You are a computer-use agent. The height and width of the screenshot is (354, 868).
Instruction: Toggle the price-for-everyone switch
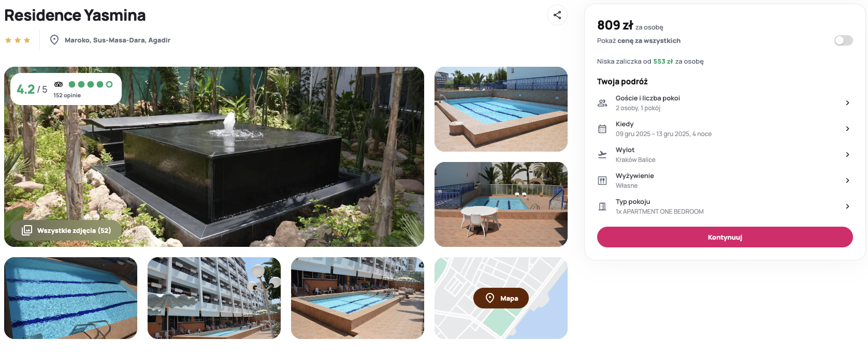(x=844, y=40)
